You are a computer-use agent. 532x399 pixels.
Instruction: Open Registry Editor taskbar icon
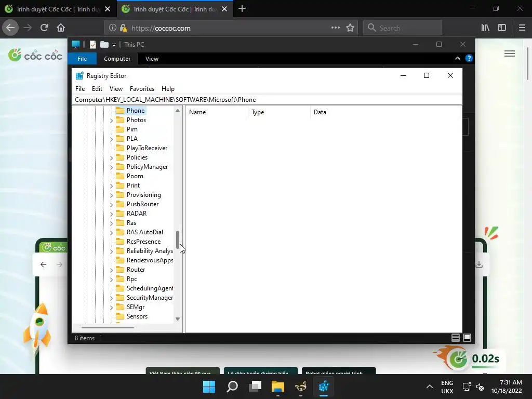323,387
